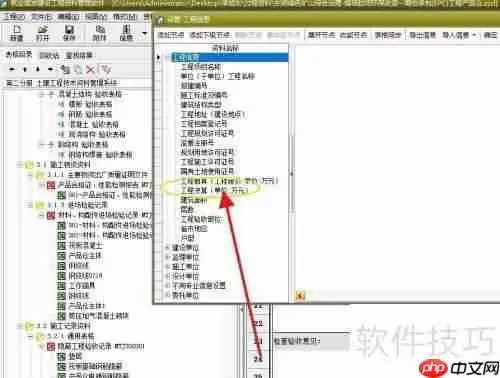Image resolution: width=500 pixels, height=378 pixels.
Task: Click the red table icon of 隐蔽工程验收记录
Action: point(51,347)
